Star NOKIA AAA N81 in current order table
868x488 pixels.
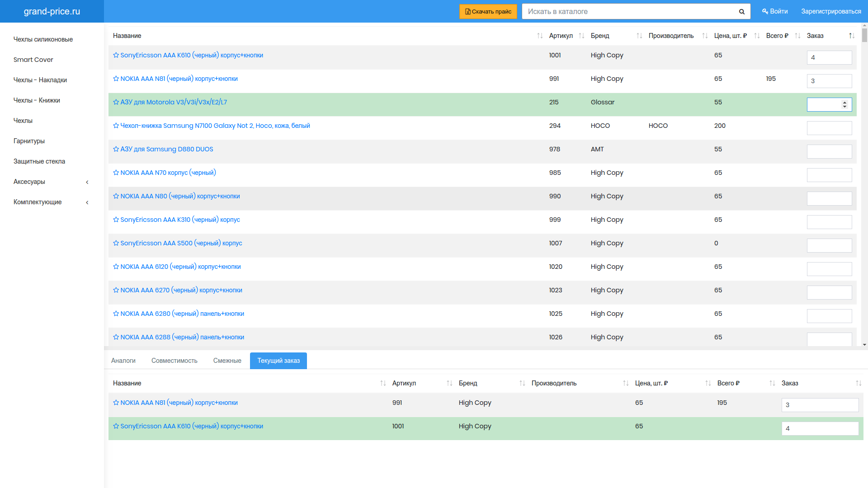tap(116, 403)
